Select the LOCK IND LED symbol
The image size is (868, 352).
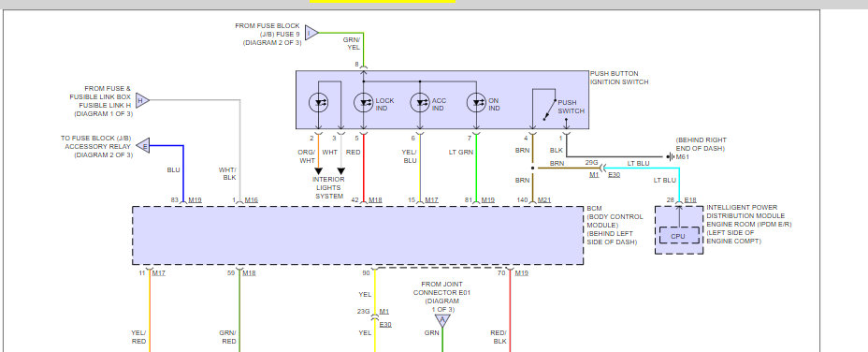(x=363, y=103)
